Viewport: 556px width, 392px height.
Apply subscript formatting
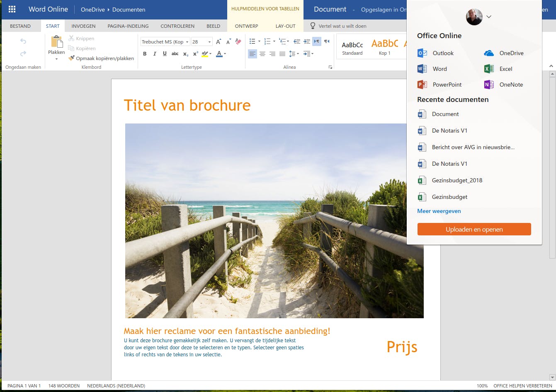tap(185, 53)
